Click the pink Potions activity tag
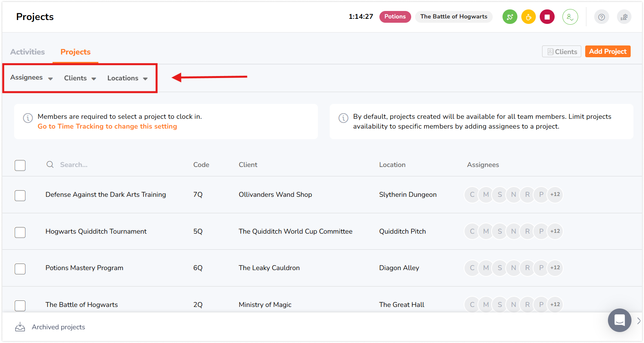 coord(395,16)
